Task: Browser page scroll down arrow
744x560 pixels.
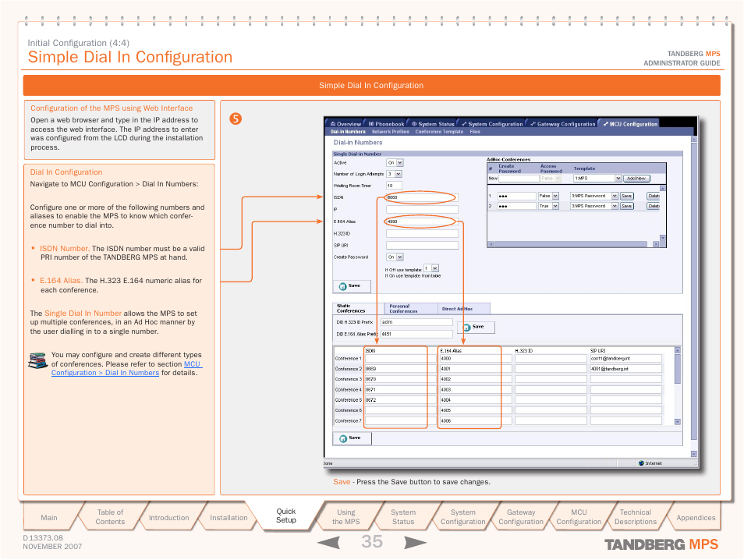Action: tap(694, 454)
